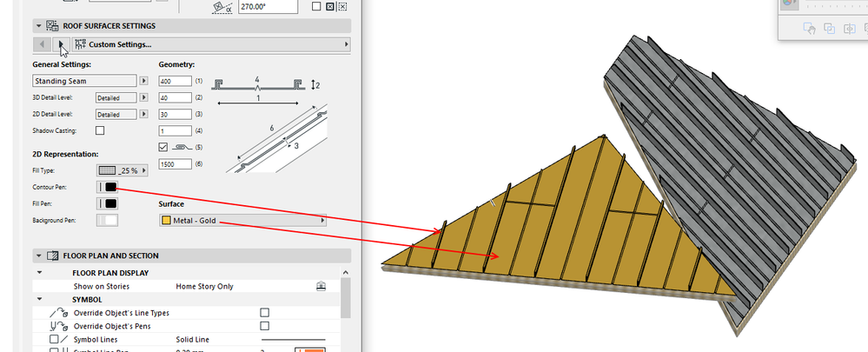Pick the Contour Pen color
This screenshot has width=868, height=352.
[108, 187]
